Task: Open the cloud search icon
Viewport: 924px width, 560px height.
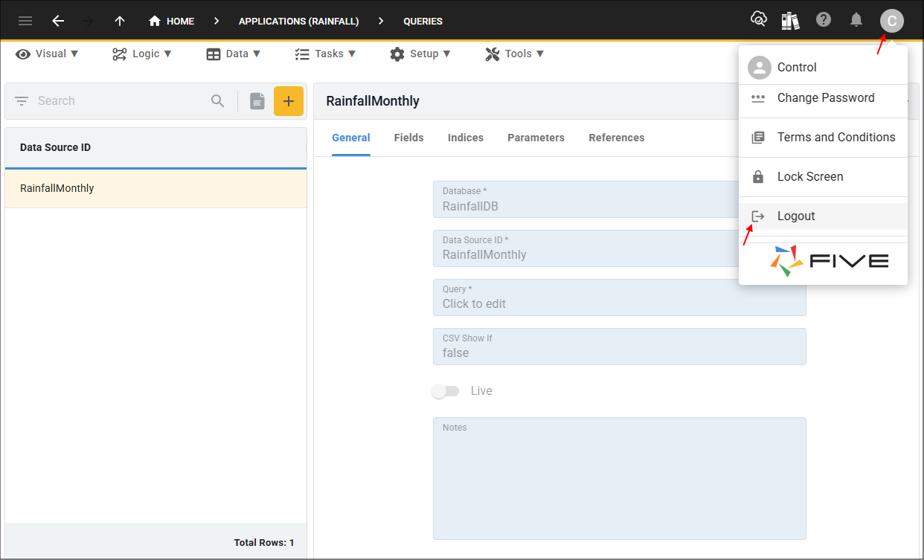Action: pos(758,20)
